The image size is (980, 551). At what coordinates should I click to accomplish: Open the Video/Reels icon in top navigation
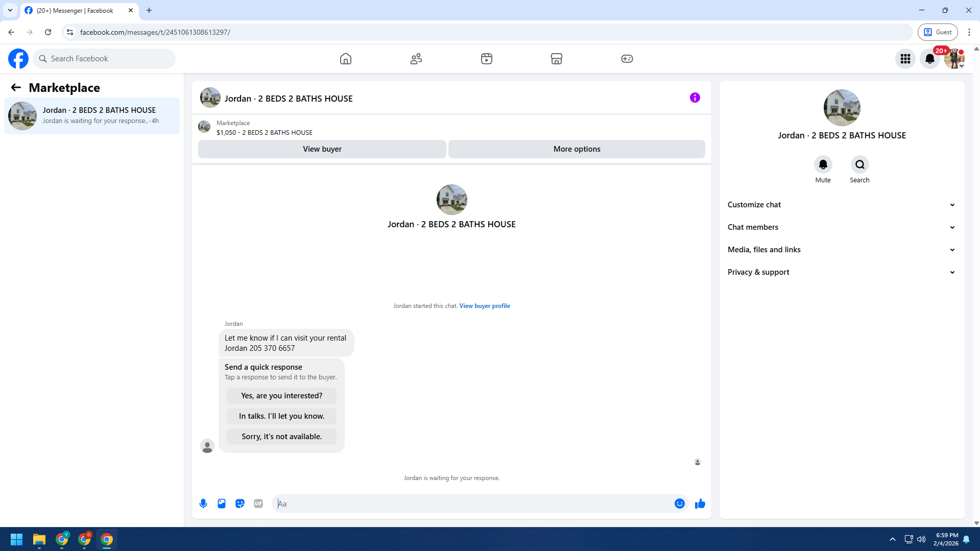pos(487,59)
